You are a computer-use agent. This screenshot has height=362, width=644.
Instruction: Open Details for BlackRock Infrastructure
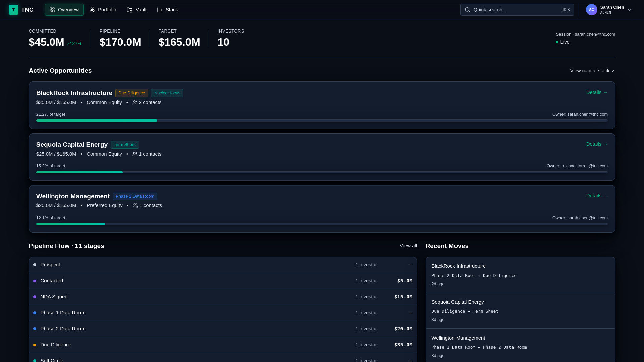(x=597, y=92)
